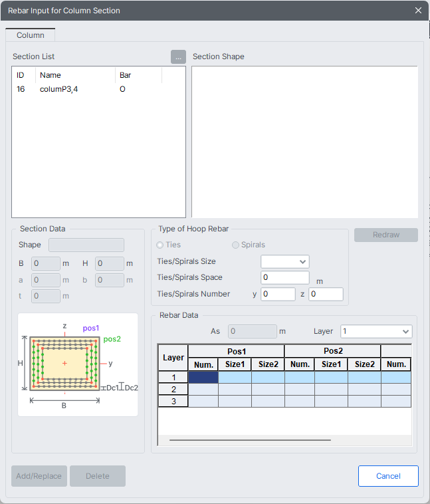Click the Layer header cell in rebar table
Image resolution: width=430 pixels, height=504 pixels.
(x=173, y=358)
